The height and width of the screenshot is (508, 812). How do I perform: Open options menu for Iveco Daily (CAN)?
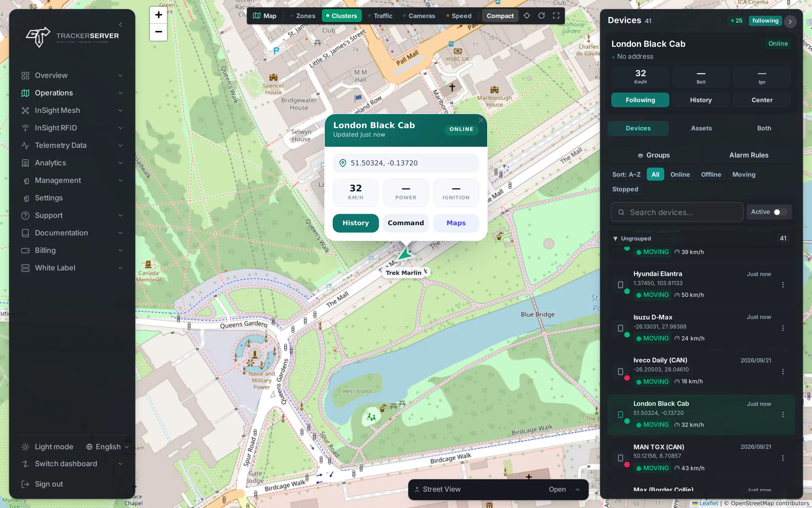(783, 372)
